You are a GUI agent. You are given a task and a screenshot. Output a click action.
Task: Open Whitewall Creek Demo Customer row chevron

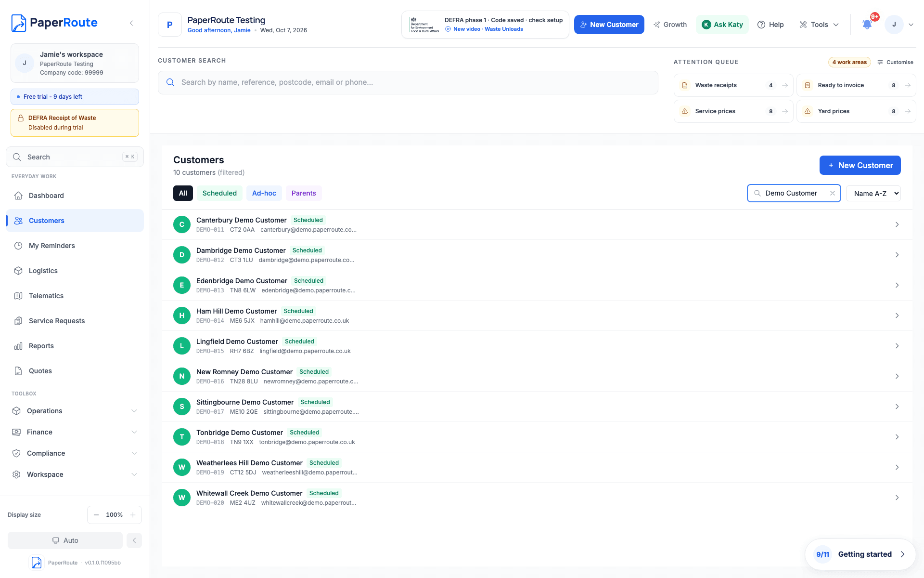pyautogui.click(x=897, y=498)
